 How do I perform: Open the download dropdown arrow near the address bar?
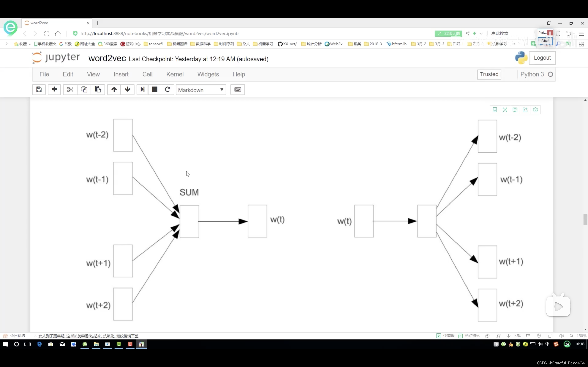coord(482,33)
